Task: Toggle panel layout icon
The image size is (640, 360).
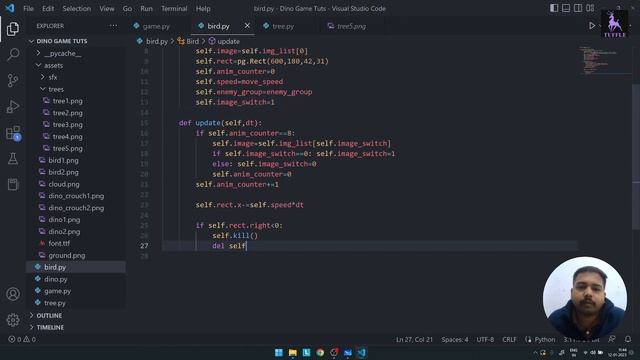Action: [x=566, y=8]
